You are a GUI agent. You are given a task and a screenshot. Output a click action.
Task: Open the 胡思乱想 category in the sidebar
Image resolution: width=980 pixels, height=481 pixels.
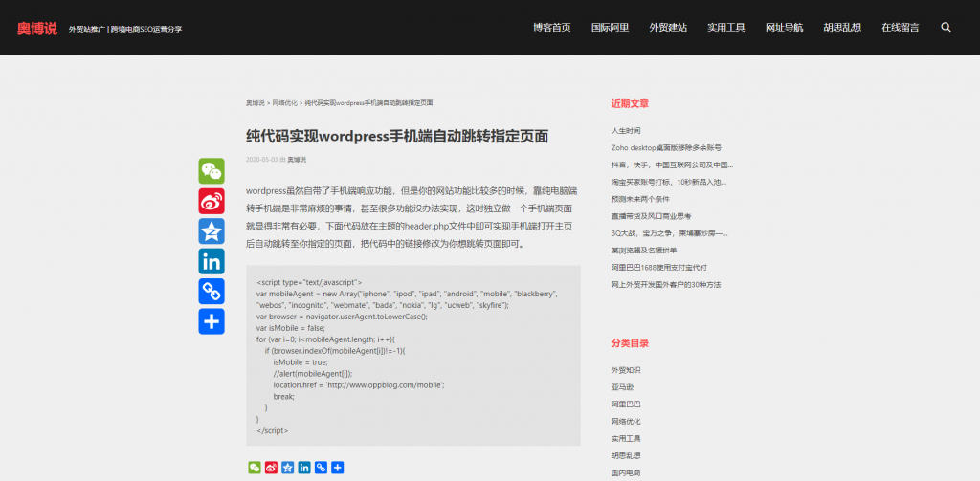(x=626, y=456)
